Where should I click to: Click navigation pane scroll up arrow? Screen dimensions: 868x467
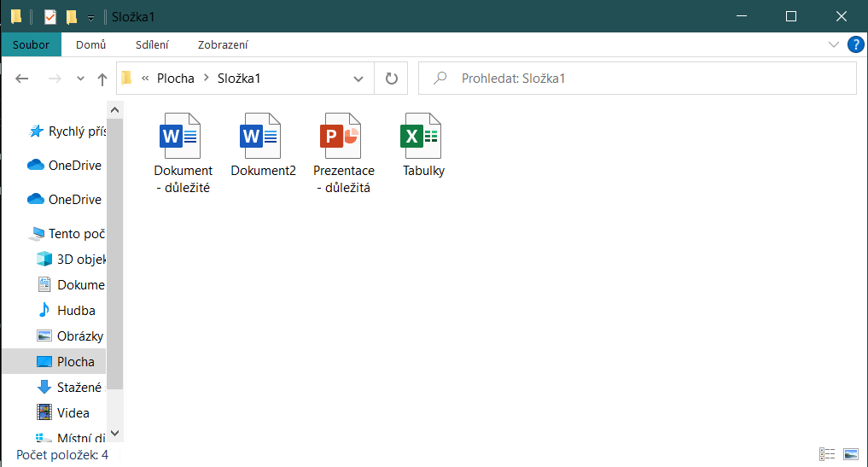[x=114, y=109]
